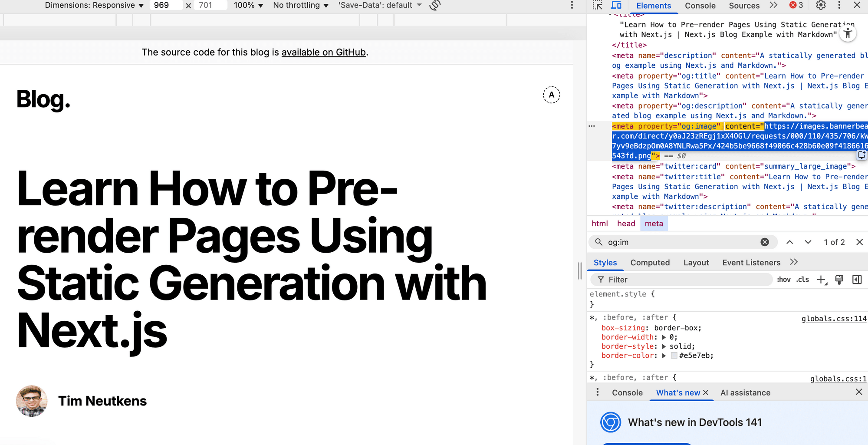Expand border-color property triangle
Screen dimensions: 868x445
[664, 356]
